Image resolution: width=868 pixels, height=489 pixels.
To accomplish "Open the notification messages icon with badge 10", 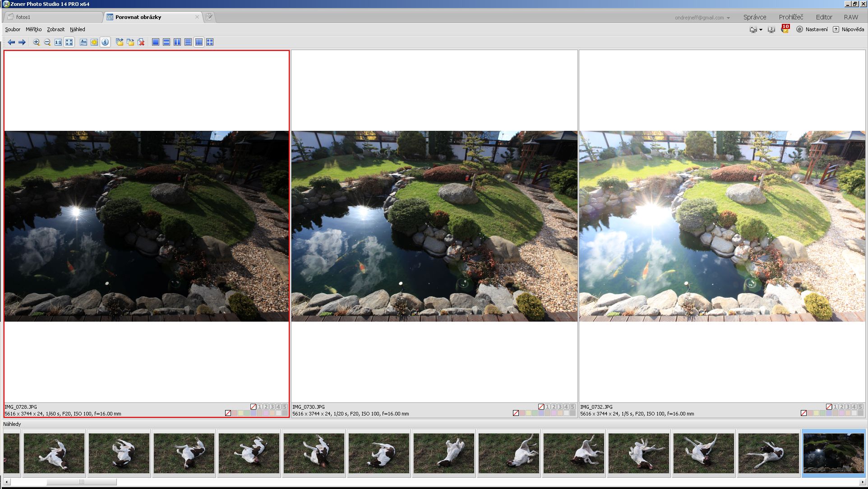I will [785, 29].
